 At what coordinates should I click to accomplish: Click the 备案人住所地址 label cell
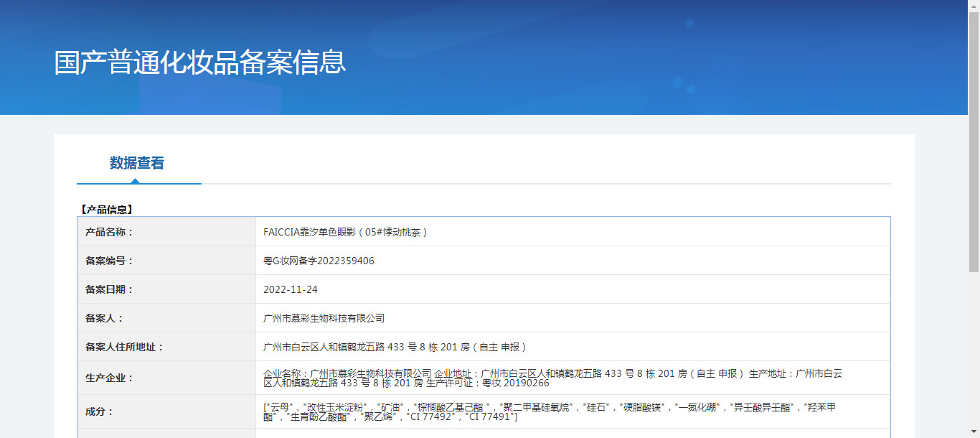pyautogui.click(x=166, y=347)
